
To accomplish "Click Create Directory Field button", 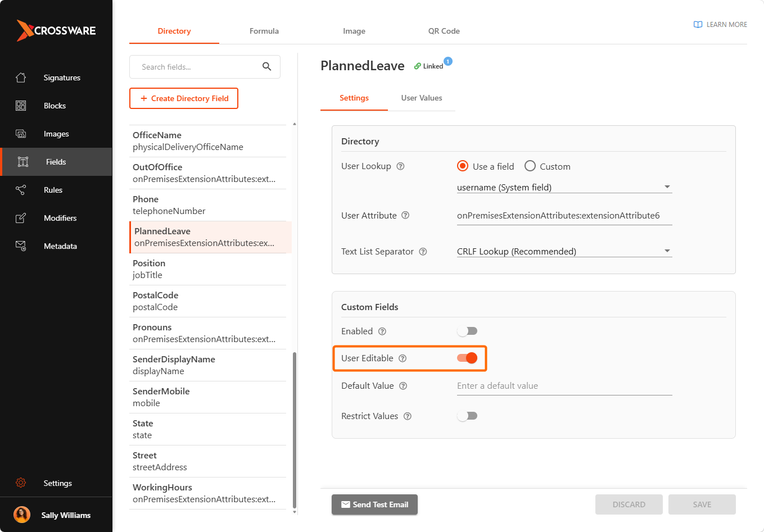I will coord(184,98).
